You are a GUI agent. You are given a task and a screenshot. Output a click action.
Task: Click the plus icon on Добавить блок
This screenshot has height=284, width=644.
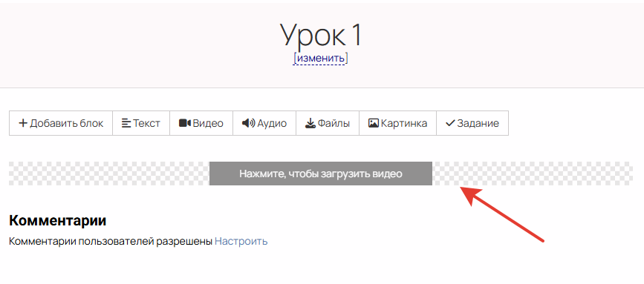pos(23,123)
